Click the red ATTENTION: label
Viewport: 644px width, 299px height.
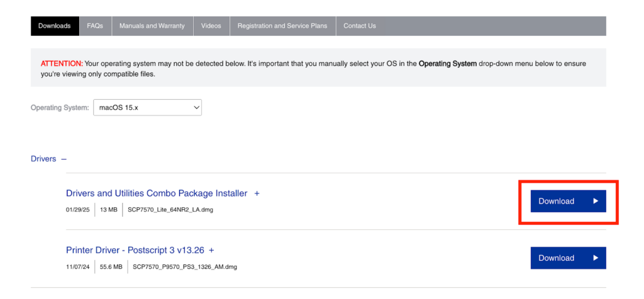[x=62, y=63]
